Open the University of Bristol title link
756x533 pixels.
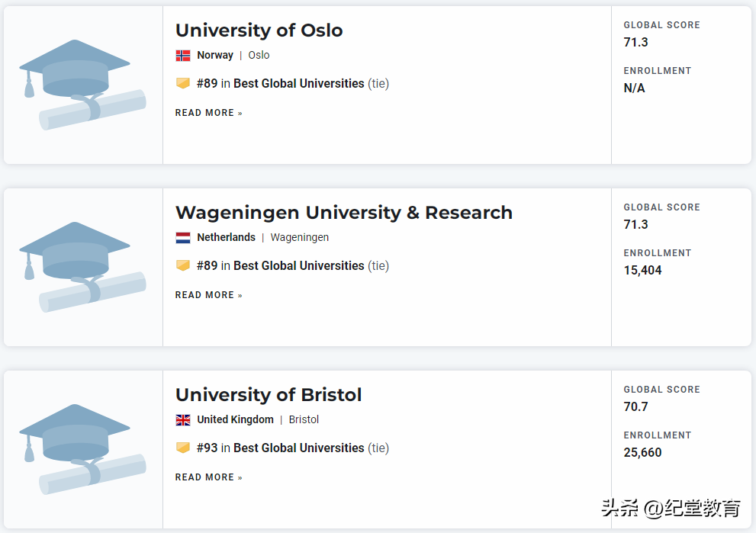tap(269, 395)
